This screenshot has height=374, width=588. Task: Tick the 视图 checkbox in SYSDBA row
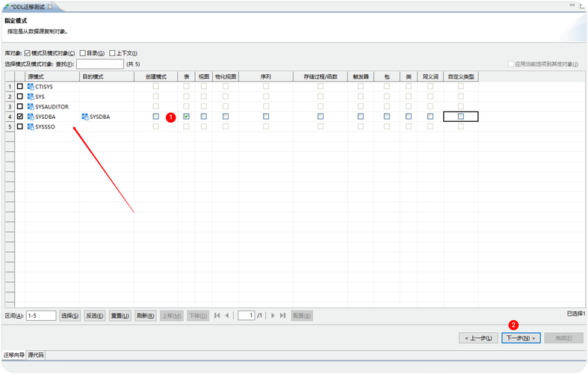pos(204,117)
